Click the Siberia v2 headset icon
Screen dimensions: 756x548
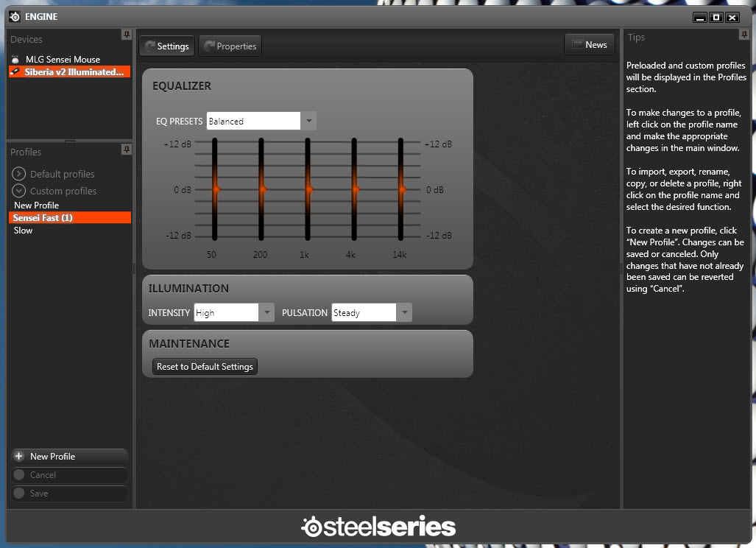tap(15, 72)
